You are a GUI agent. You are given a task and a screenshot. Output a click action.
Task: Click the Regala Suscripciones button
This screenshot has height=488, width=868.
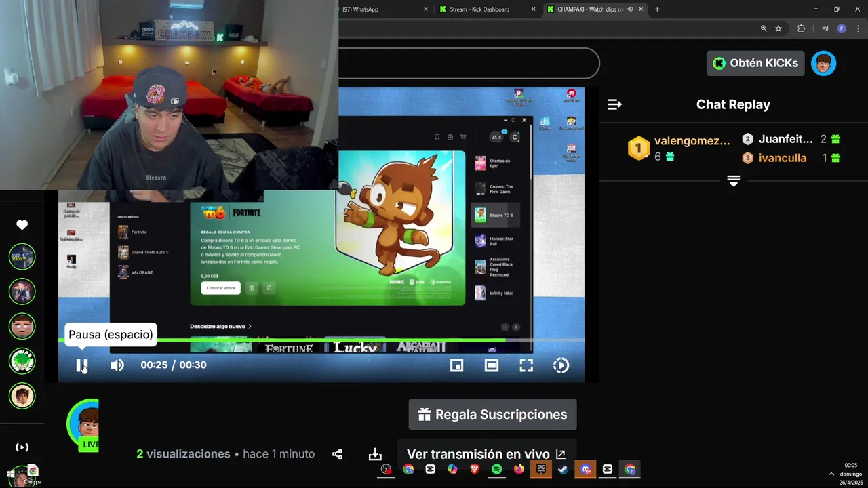click(492, 414)
